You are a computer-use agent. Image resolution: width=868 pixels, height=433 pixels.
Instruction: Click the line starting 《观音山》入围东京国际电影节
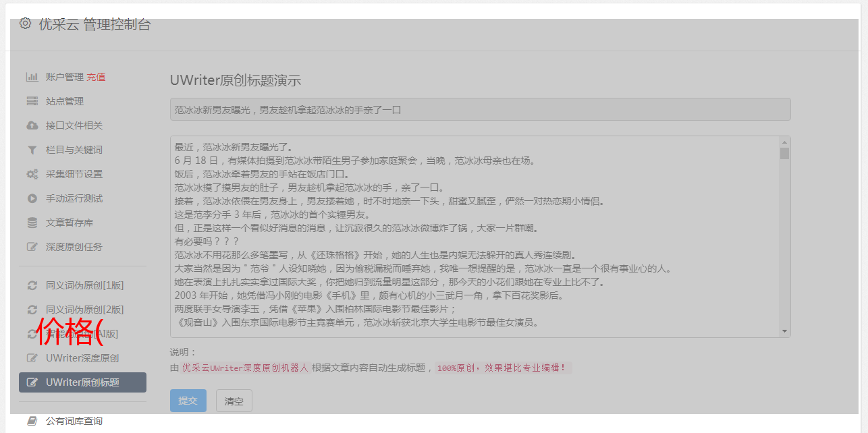356,322
